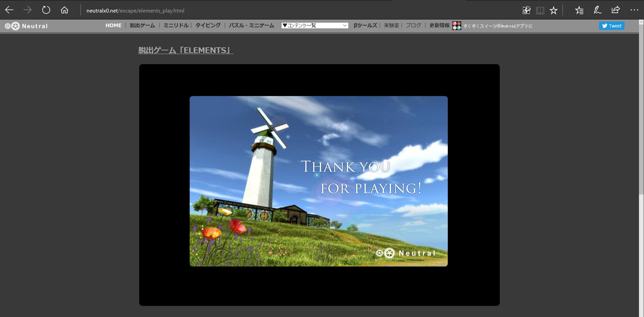This screenshot has width=644, height=317.
Task: Open the βツールズ menu item
Action: pos(365,26)
